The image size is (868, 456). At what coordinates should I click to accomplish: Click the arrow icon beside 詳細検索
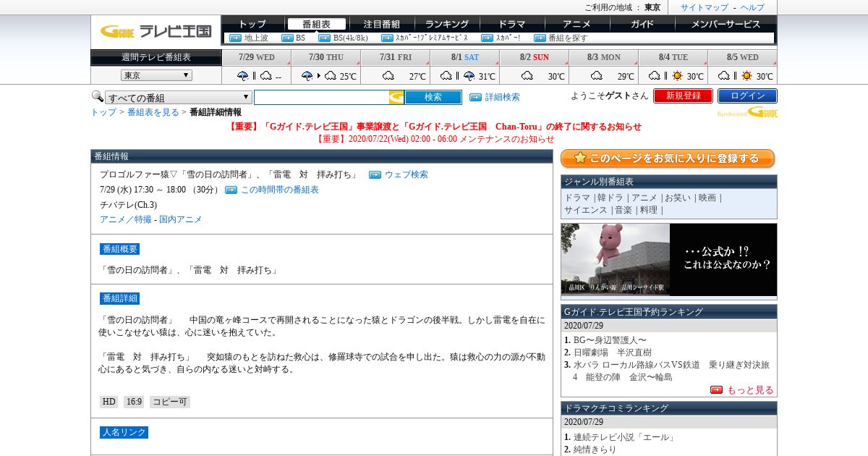pos(475,97)
